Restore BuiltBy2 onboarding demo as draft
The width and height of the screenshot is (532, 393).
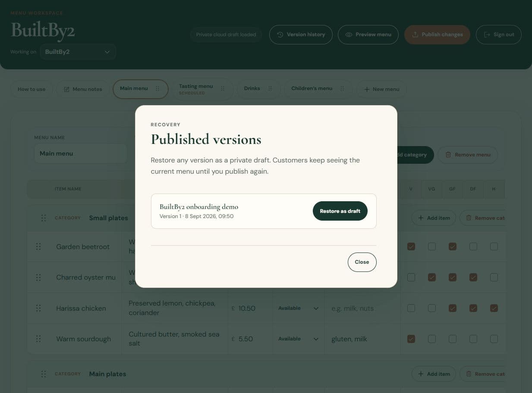tap(340, 211)
